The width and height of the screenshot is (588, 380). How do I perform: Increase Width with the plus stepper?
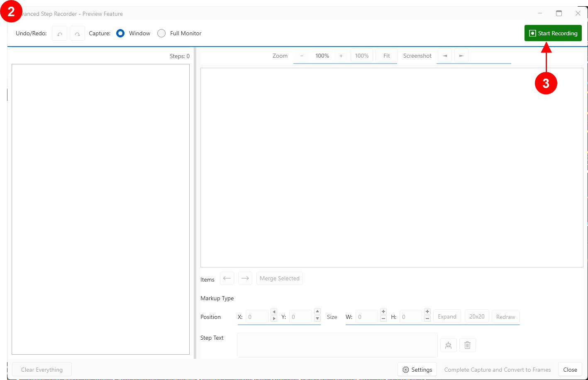[x=383, y=311]
